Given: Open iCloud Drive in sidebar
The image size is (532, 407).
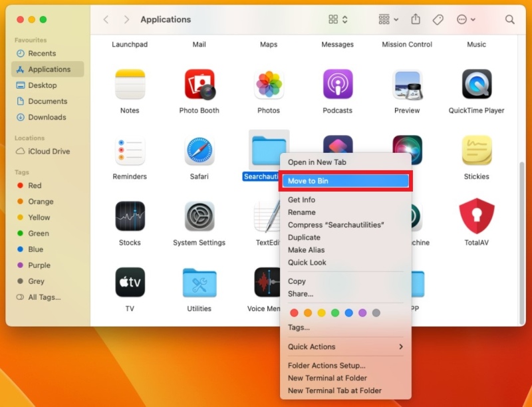Looking at the screenshot, I should point(47,151).
